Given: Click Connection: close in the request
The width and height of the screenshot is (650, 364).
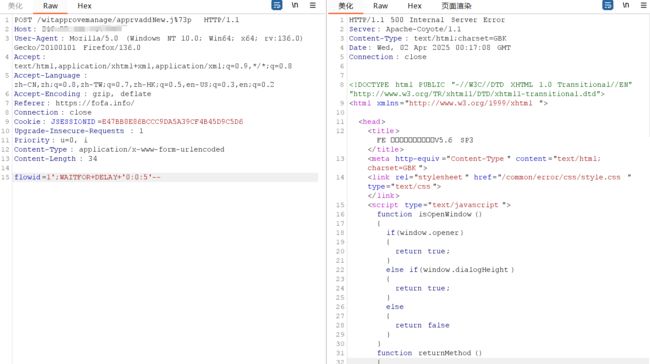Looking at the screenshot, I should (x=53, y=112).
